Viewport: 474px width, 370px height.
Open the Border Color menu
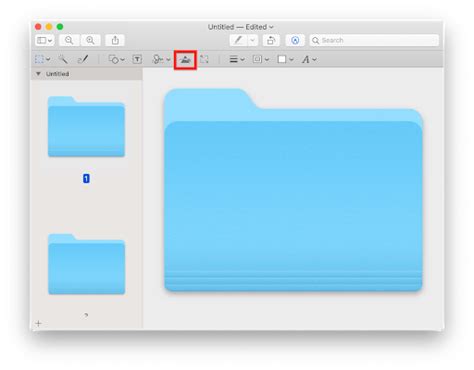260,59
